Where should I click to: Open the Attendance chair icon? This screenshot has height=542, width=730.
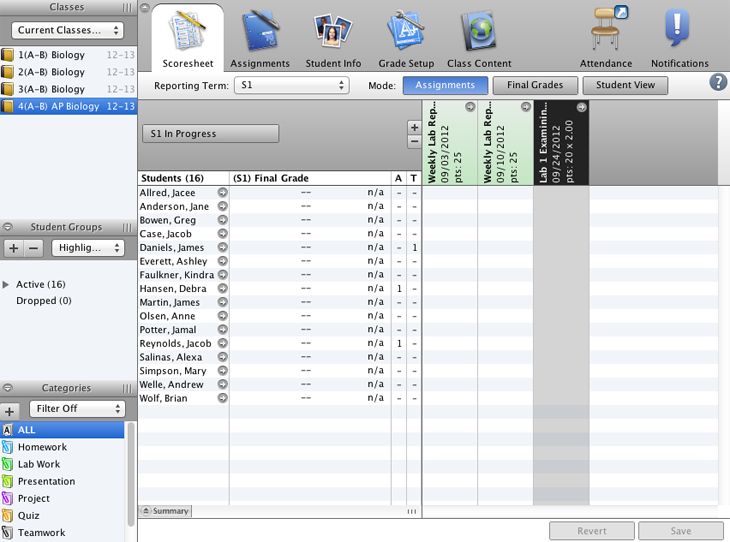tap(605, 32)
